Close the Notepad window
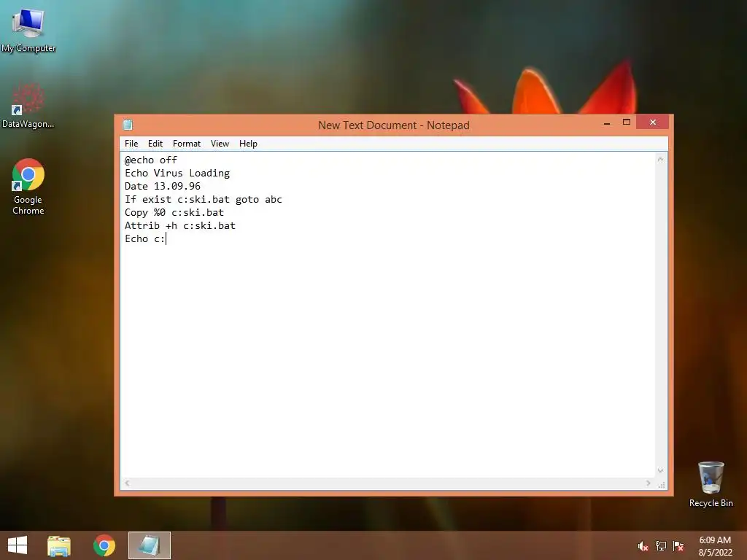Screen dimensions: 747x560 pos(653,122)
